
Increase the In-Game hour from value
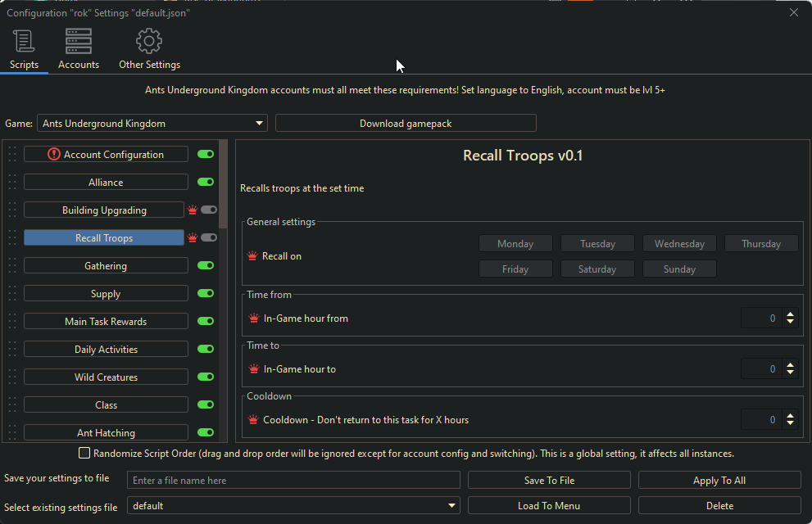click(790, 314)
